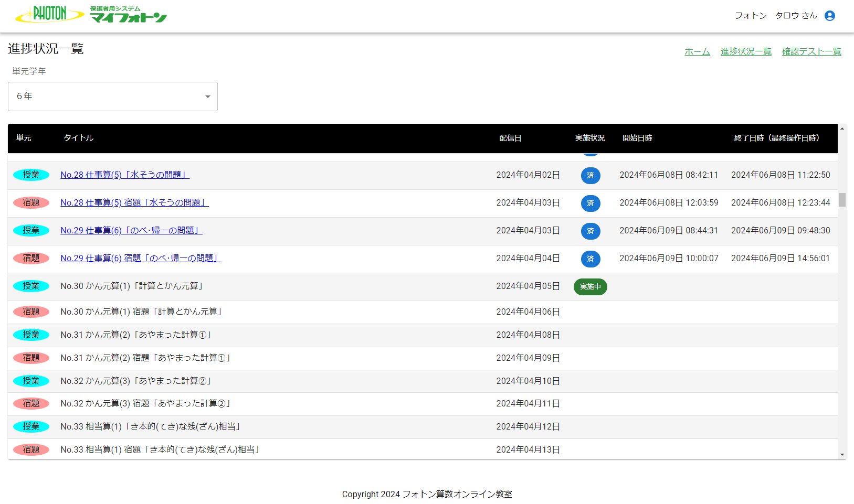
Task: Click the 配信日 column header
Action: point(510,138)
